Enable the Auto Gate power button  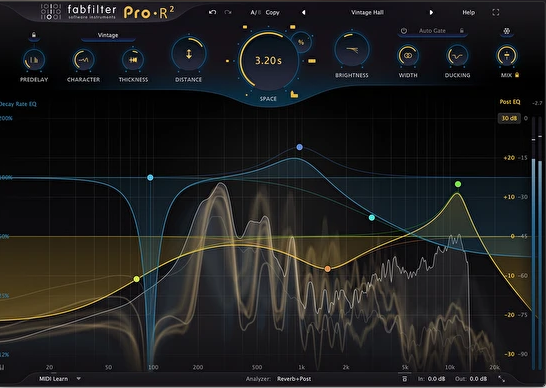click(x=404, y=31)
